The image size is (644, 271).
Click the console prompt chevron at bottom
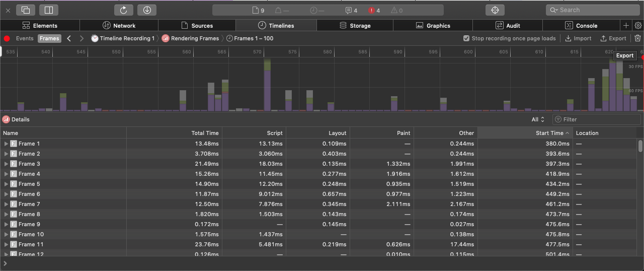coord(5,263)
